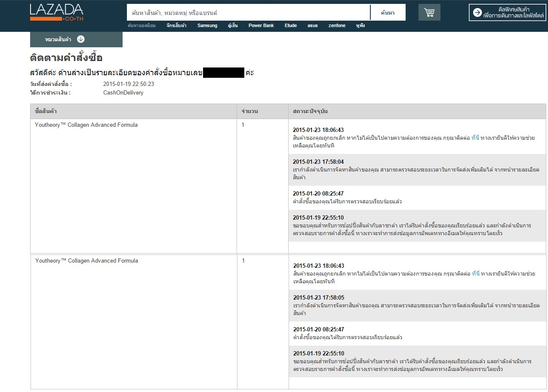Open the Power Bank popular search link

tap(261, 26)
